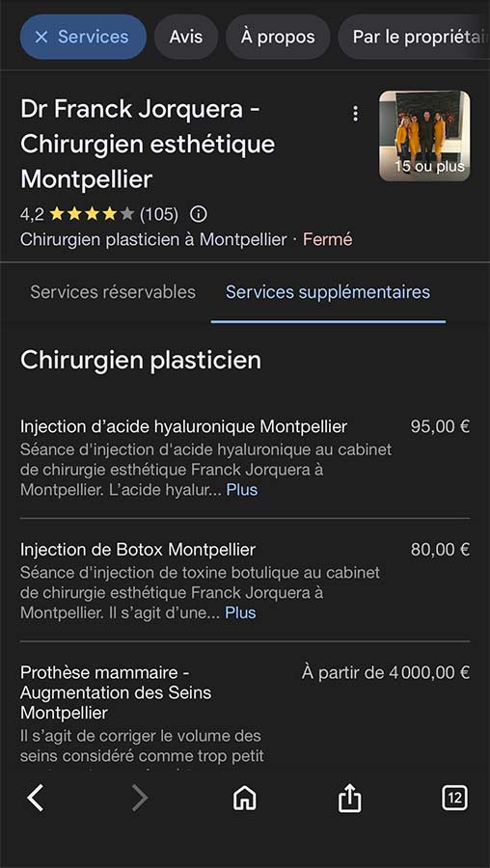
Task: Switch to Services réservables tab
Action: [x=113, y=292]
